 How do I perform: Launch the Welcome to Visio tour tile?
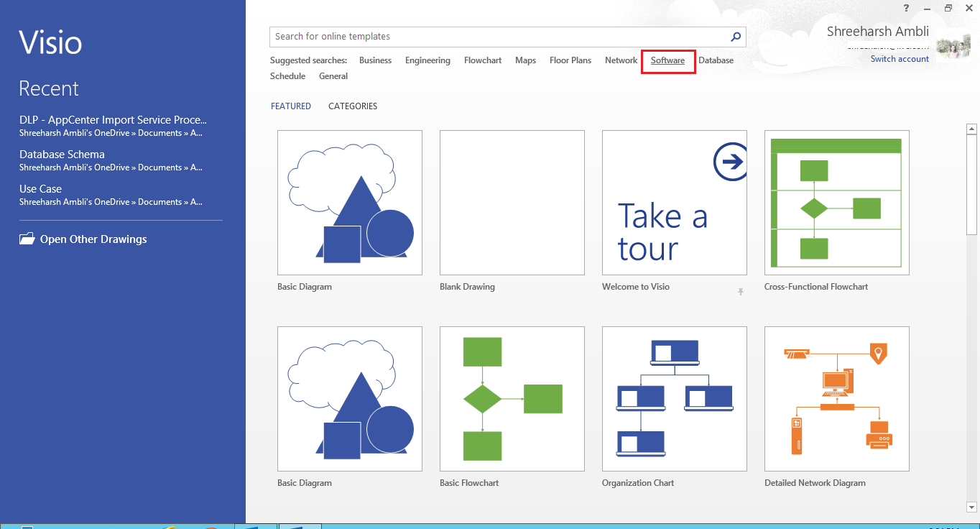click(x=675, y=203)
